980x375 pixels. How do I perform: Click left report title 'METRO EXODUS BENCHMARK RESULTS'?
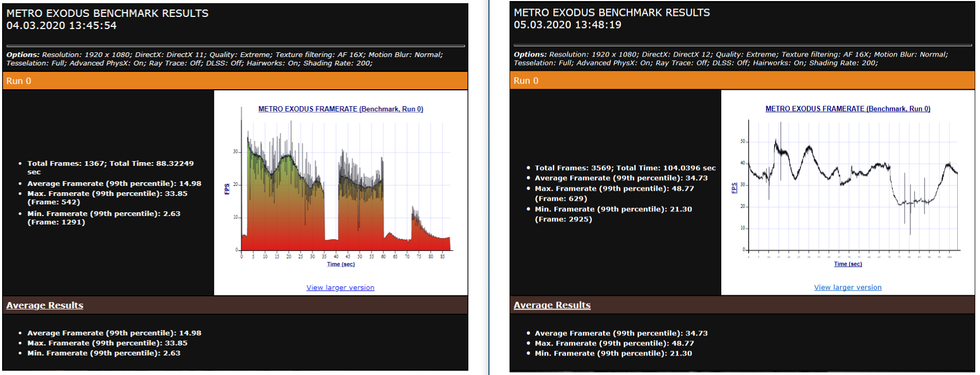point(107,13)
